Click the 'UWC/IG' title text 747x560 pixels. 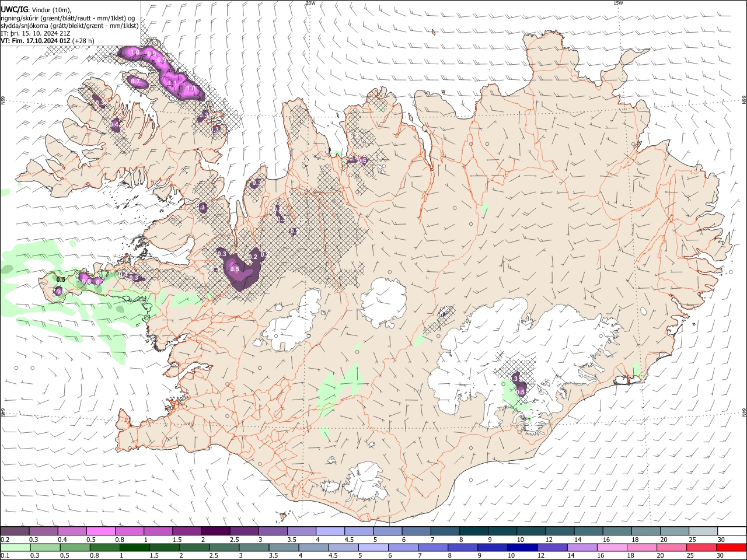pos(14,9)
